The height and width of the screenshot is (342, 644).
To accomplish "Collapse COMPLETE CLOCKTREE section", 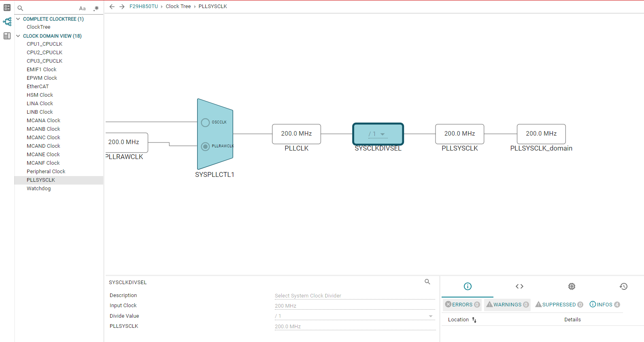I will (x=18, y=19).
